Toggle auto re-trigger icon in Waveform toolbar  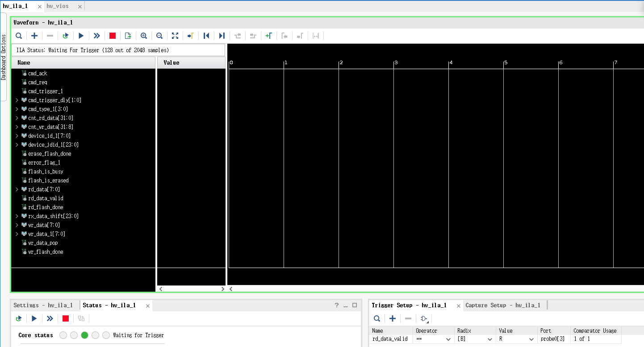[x=66, y=36]
